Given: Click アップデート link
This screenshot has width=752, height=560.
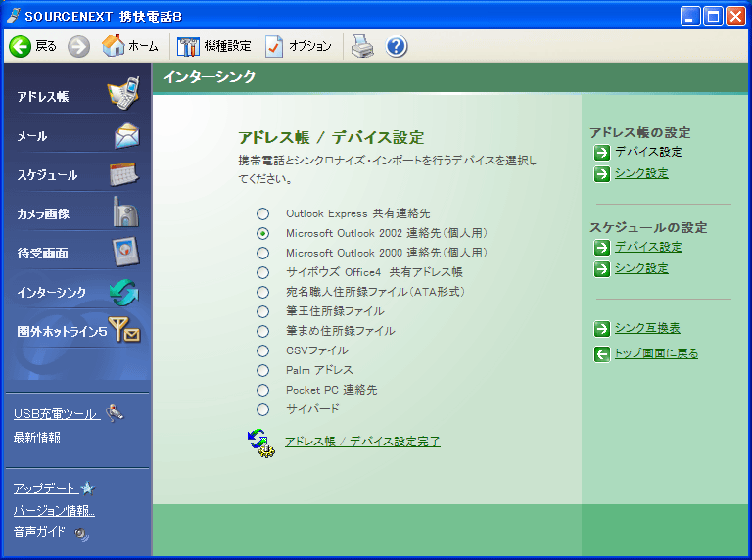Looking at the screenshot, I should 46,489.
